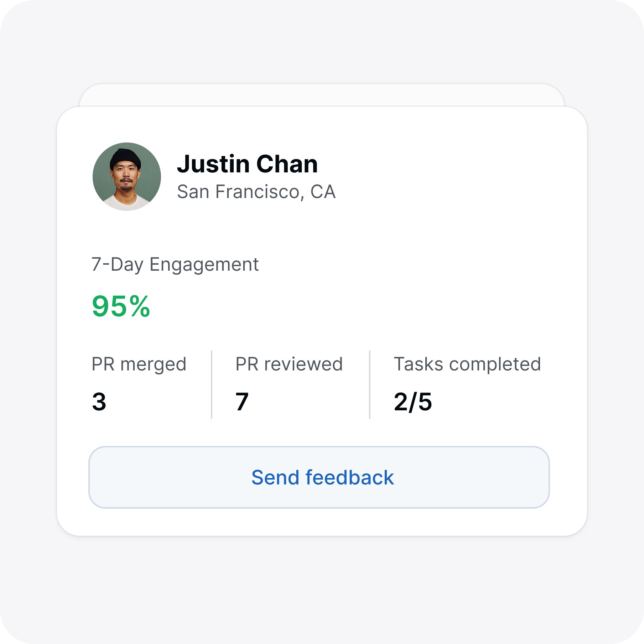
Task: Click the PR reviewed label
Action: (289, 364)
